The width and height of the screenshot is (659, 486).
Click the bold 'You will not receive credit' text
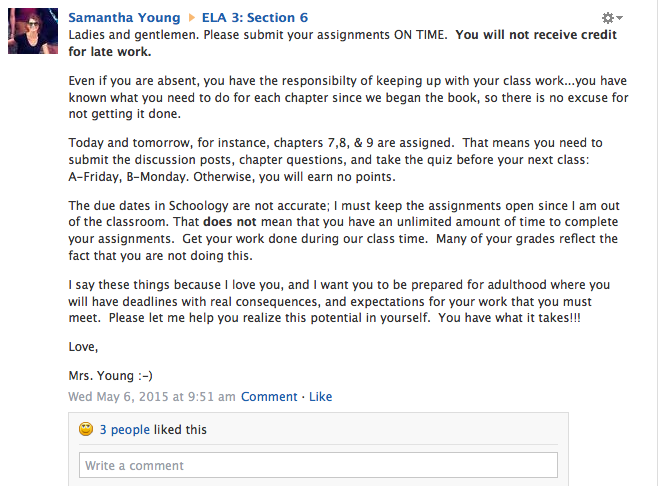536,34
